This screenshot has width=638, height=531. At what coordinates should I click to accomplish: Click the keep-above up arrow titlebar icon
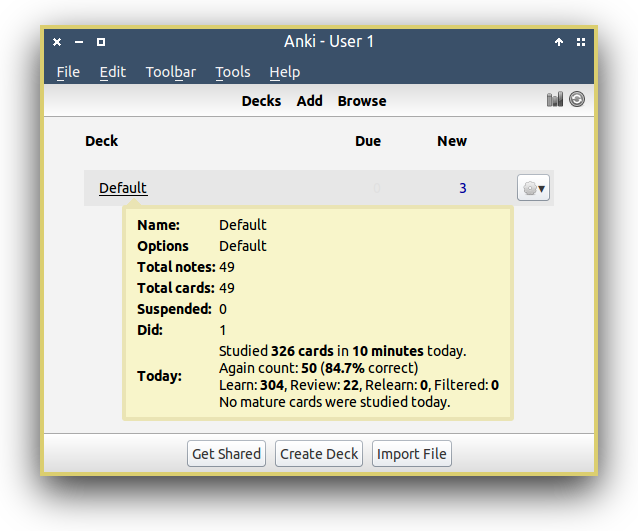tap(559, 42)
